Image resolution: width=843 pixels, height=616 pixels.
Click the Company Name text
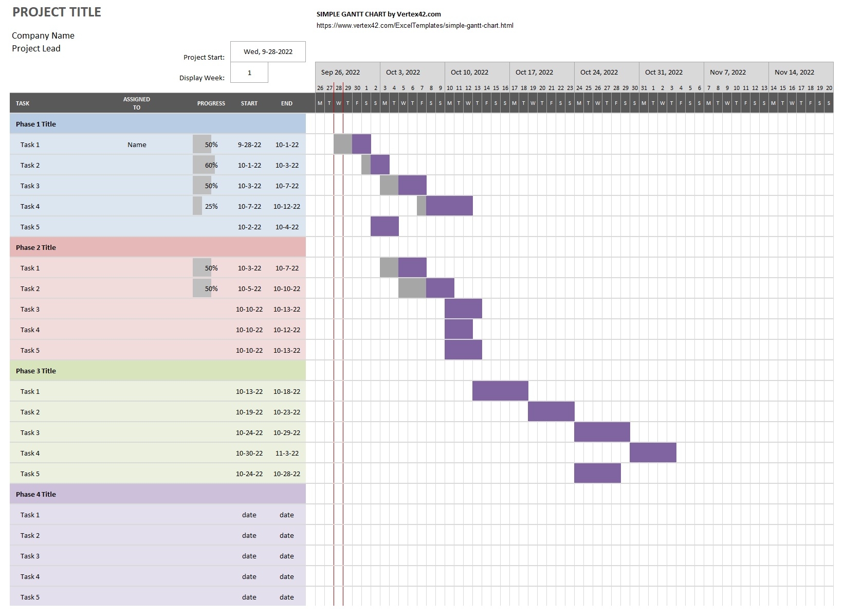coord(43,35)
